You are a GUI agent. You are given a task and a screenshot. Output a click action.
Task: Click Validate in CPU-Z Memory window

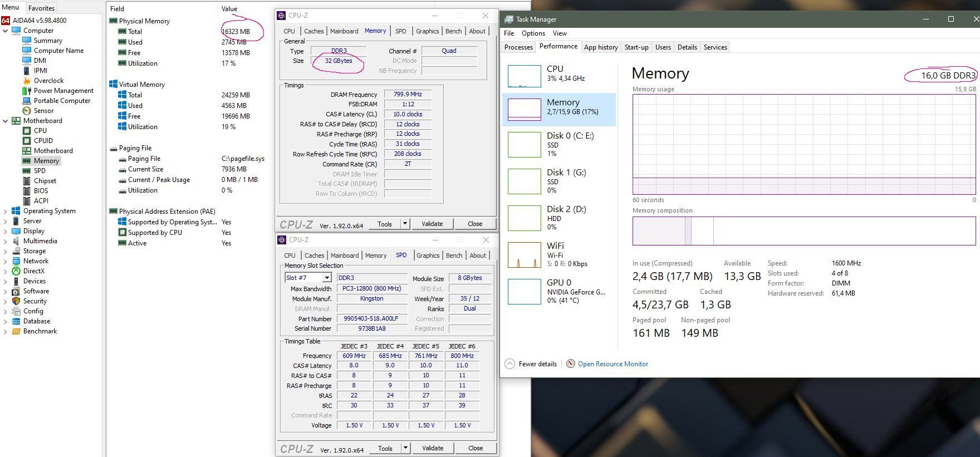(432, 224)
